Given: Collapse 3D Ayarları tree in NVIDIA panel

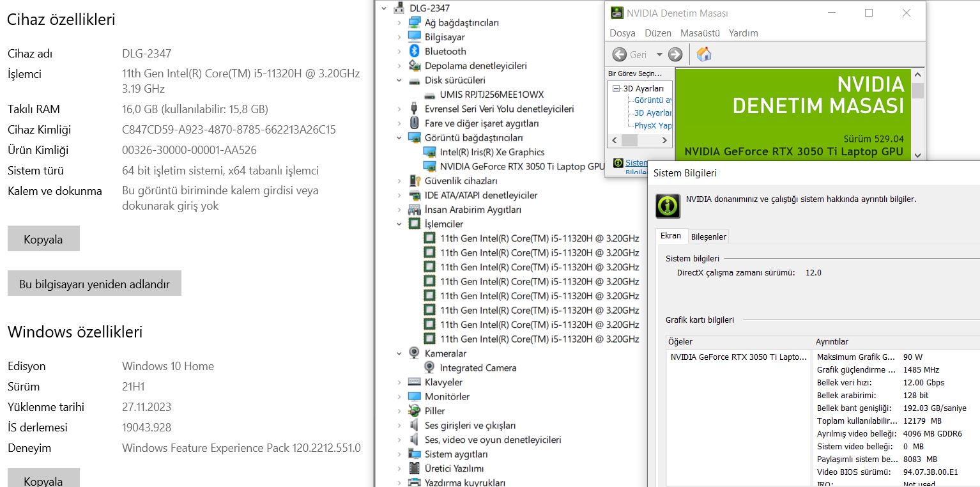Looking at the screenshot, I should pyautogui.click(x=616, y=88).
